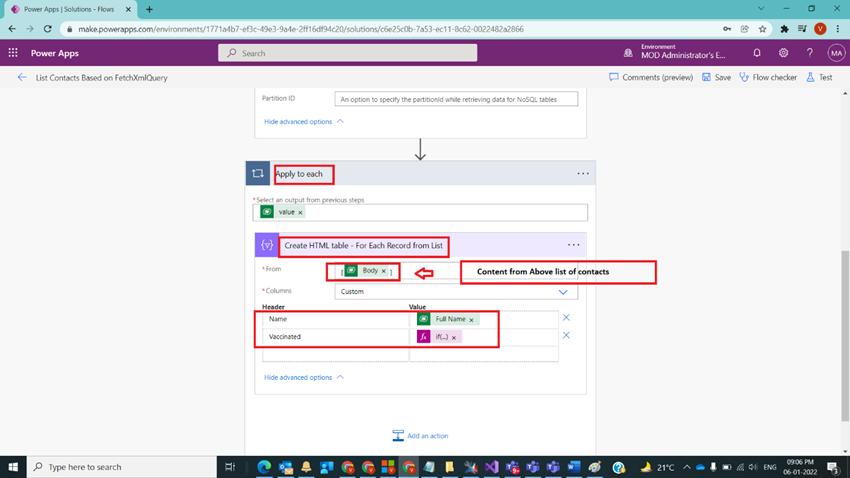
Task: Click the Vaccinated header field
Action: 336,337
